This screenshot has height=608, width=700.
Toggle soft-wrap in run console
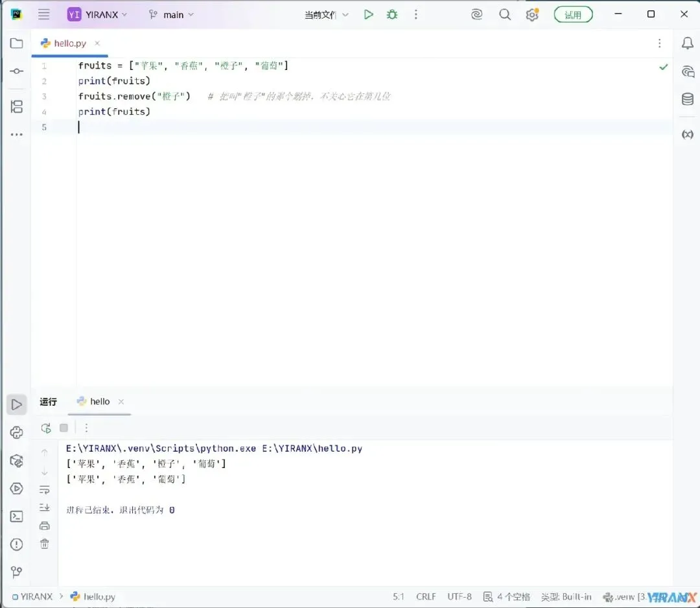tap(44, 489)
